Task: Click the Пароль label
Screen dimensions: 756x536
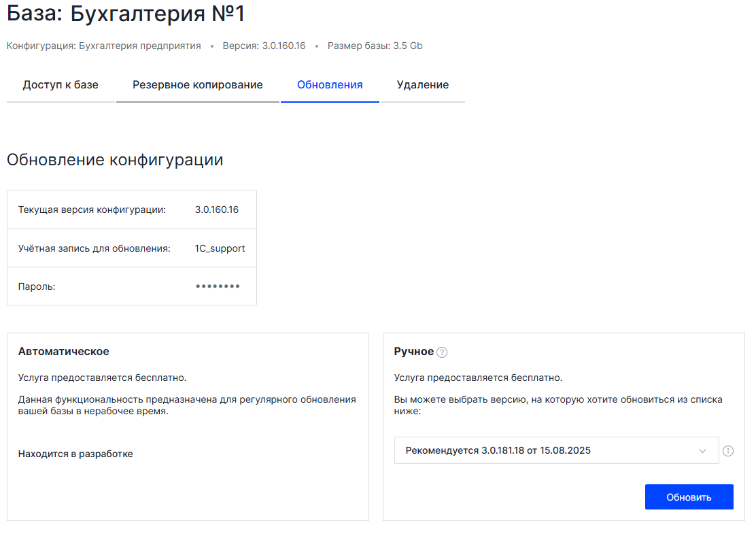Action: click(x=37, y=286)
